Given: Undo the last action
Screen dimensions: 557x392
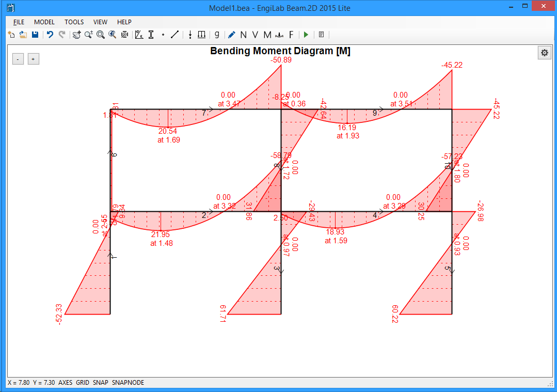Looking at the screenshot, I should [x=50, y=35].
